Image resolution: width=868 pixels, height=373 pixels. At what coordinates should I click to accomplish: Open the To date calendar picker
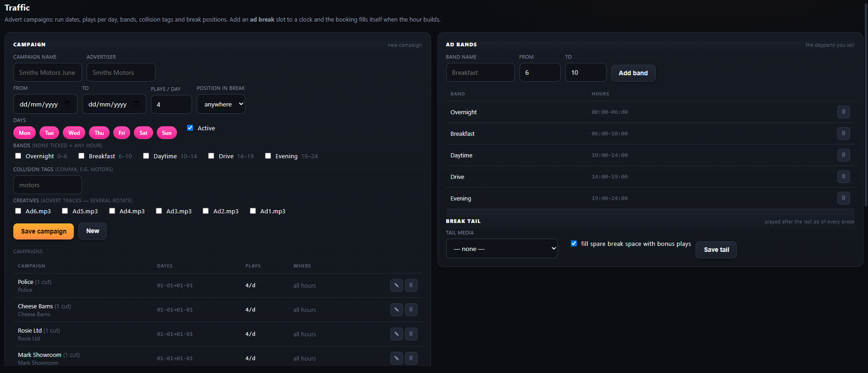(136, 104)
